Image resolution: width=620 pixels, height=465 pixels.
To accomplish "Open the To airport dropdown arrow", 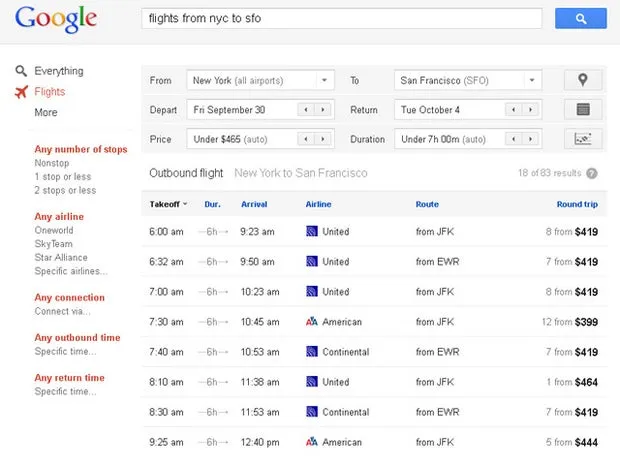I will coord(532,80).
